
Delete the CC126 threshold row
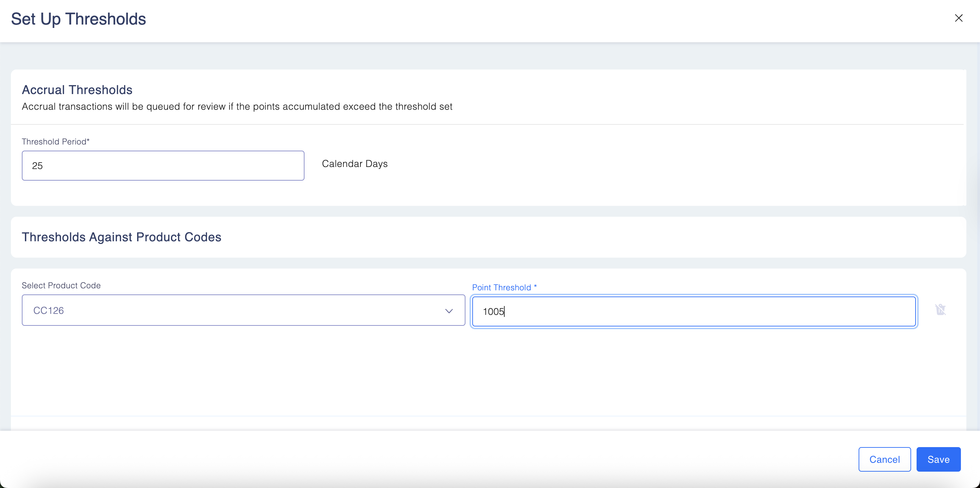tap(940, 310)
